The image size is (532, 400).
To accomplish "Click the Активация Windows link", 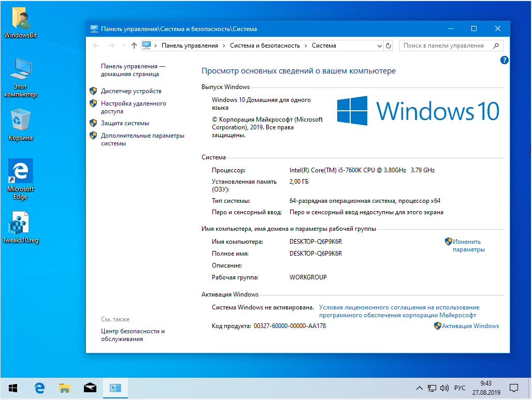I will (x=470, y=326).
